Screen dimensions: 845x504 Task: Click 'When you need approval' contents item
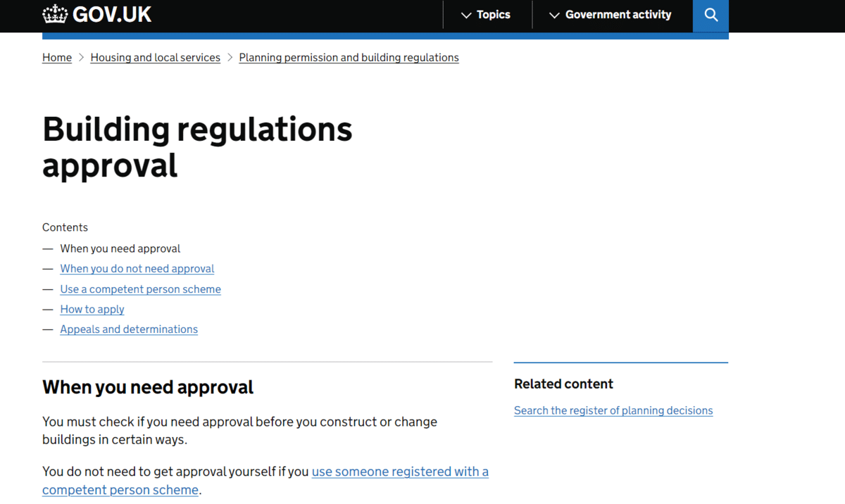[120, 248]
